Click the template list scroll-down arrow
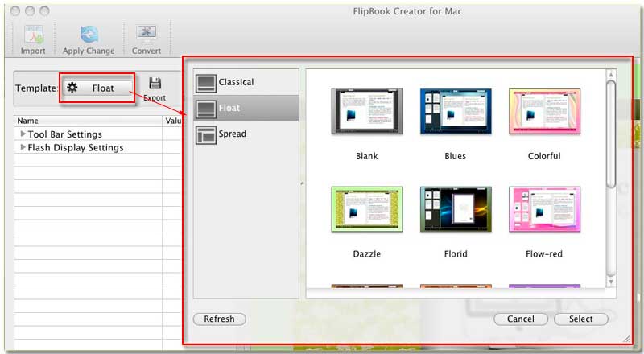 point(611,282)
